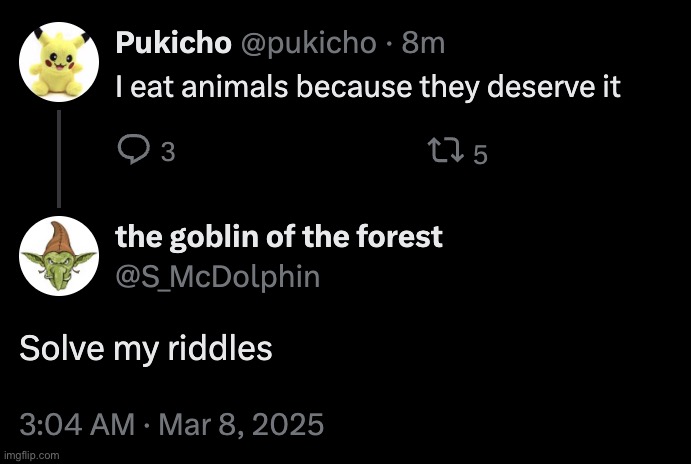Open "the goblin of the forest" profile name
The image size is (691, 464).
pos(279,237)
